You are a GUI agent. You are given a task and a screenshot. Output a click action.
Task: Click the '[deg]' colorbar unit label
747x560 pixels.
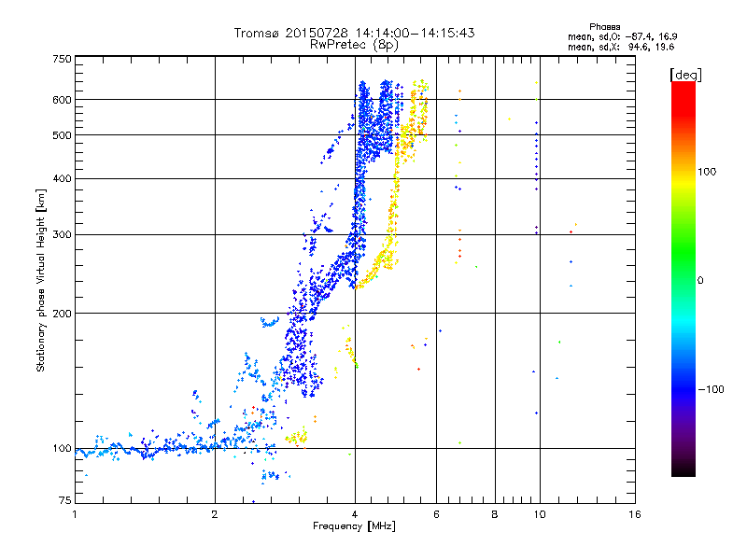coord(685,75)
